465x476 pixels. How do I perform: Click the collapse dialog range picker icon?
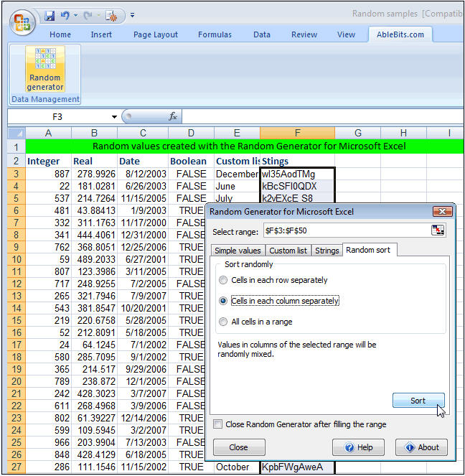pos(438,230)
